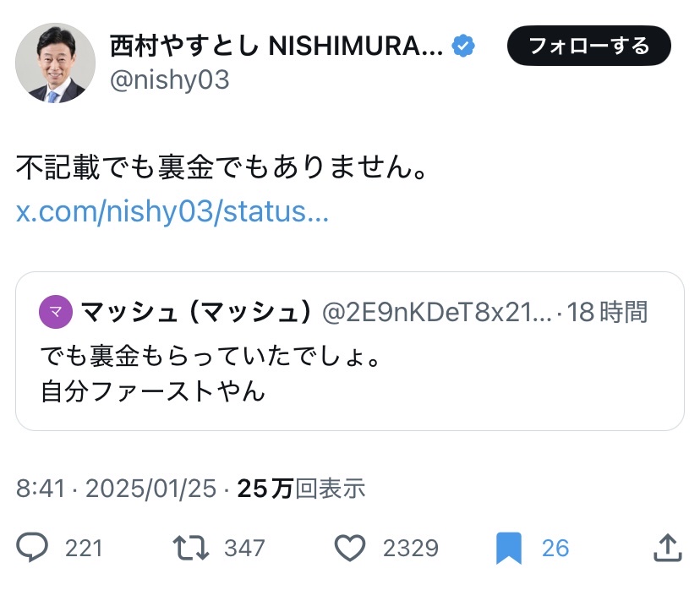700x601 pixels.
Task: Click the display name 西村やすとし NISHIMURA
Action: click(276, 46)
